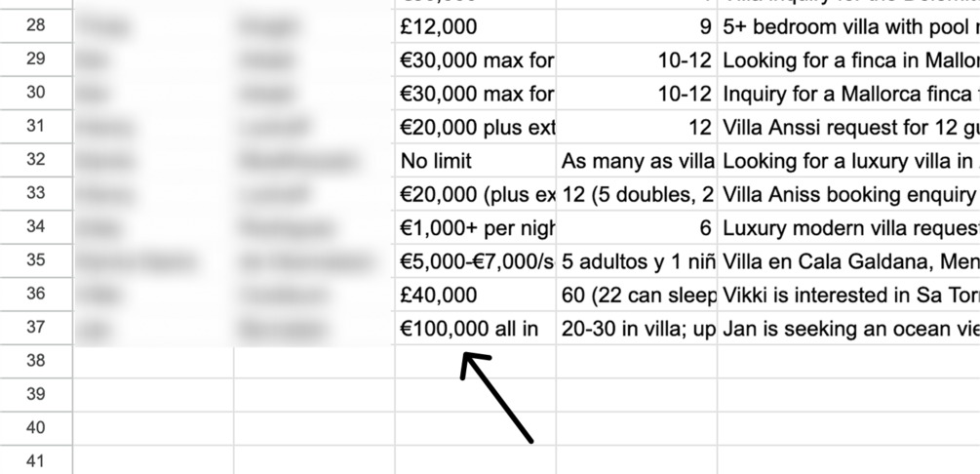Click 'Looking for a finca in Mallorca' cell
The image size is (980, 474).
[848, 60]
